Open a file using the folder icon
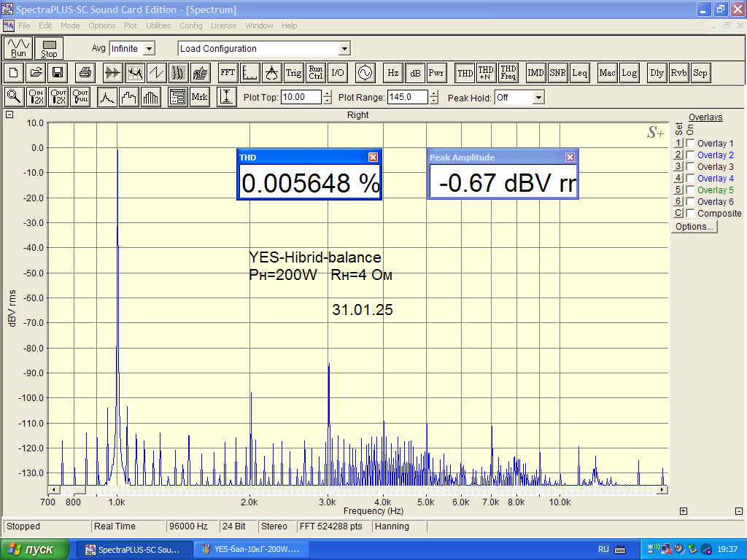 click(x=36, y=73)
